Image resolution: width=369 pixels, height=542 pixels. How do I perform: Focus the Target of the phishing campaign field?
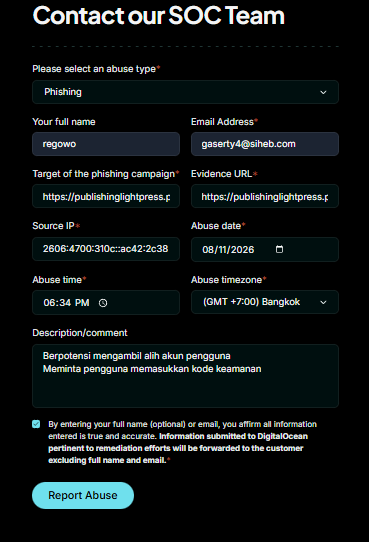click(x=106, y=196)
